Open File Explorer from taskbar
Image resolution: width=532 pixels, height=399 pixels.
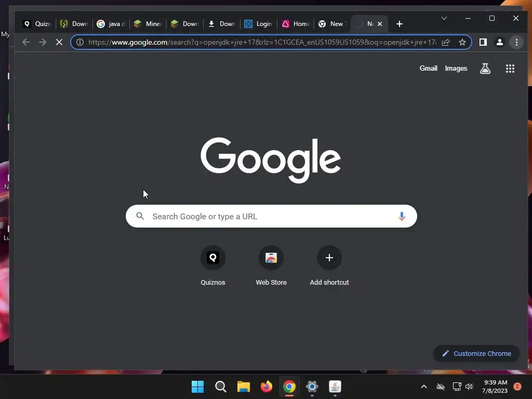[243, 387]
